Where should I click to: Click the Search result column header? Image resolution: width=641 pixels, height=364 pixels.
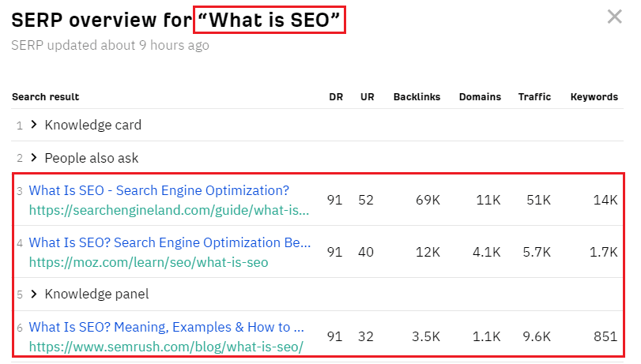coord(45,97)
